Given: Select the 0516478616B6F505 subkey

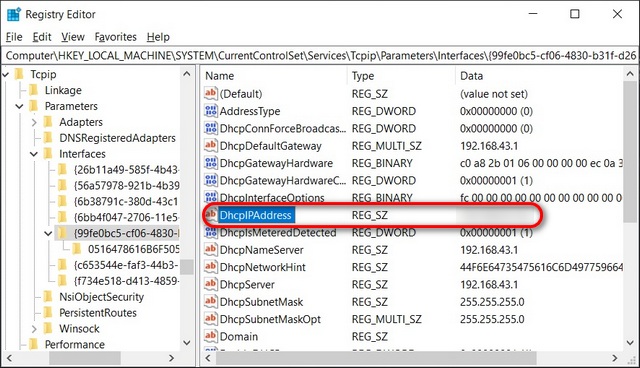Looking at the screenshot, I should click(x=133, y=249).
